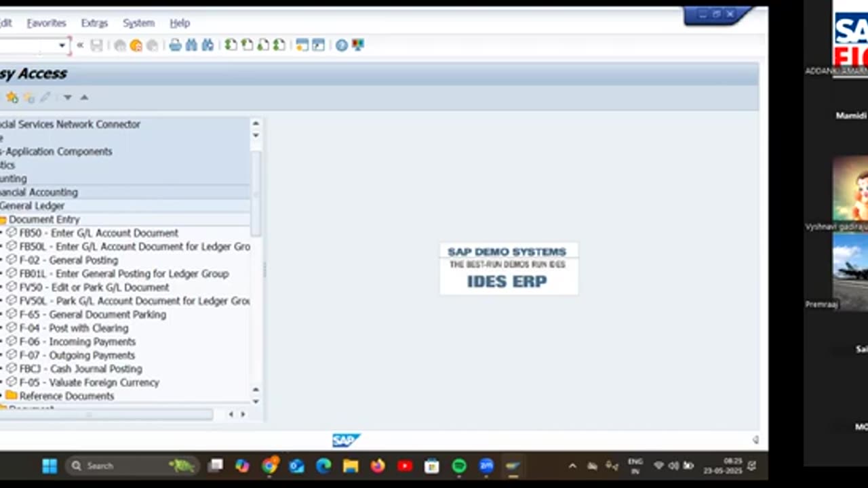Click the Delete Favorites icon
The image size is (868, 488).
29,98
